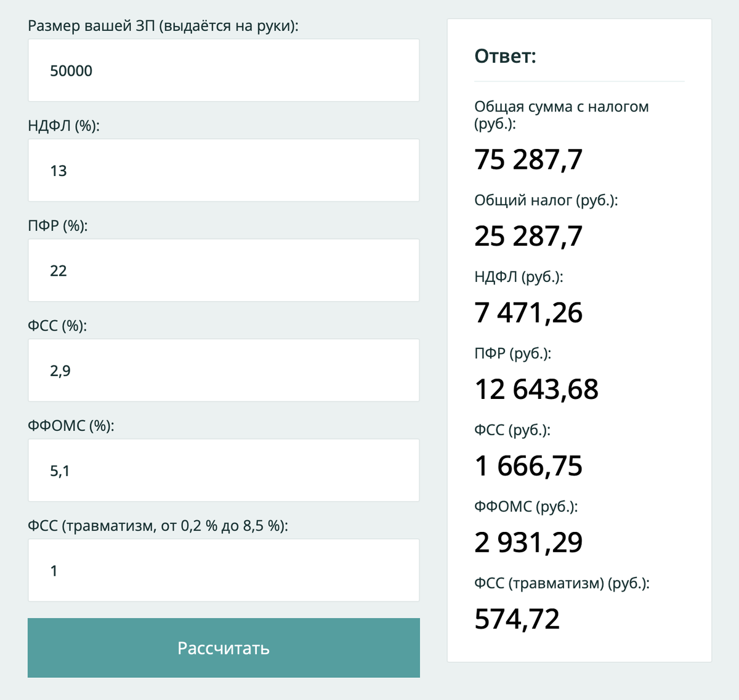
Task: Click the ФСС result amount 1 666,75
Action: click(x=528, y=466)
